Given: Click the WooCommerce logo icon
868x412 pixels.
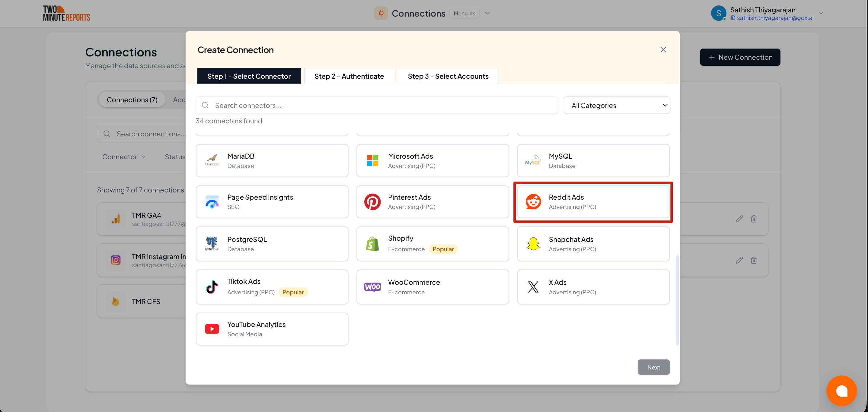Looking at the screenshot, I should 372,287.
